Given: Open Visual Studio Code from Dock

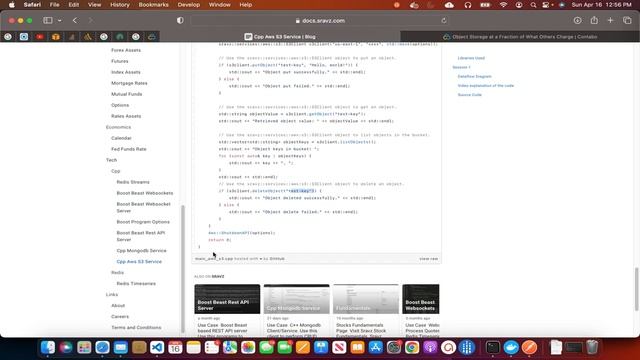Looking at the screenshot, I should coord(157,347).
